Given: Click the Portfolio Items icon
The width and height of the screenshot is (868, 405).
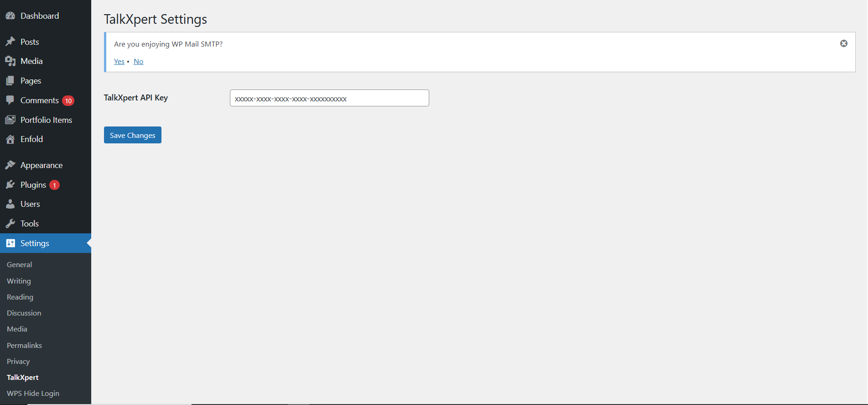Looking at the screenshot, I should 10,120.
